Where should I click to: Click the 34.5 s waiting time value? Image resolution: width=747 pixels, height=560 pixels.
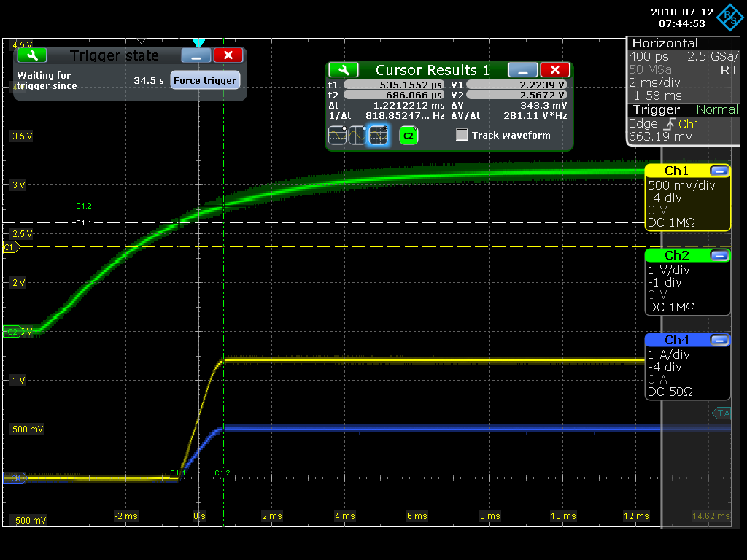tap(149, 80)
